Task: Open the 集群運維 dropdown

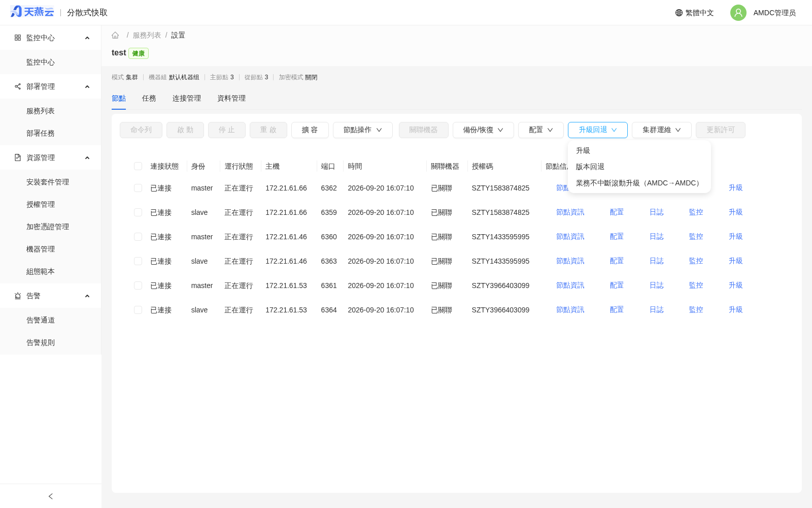Action: (x=662, y=130)
